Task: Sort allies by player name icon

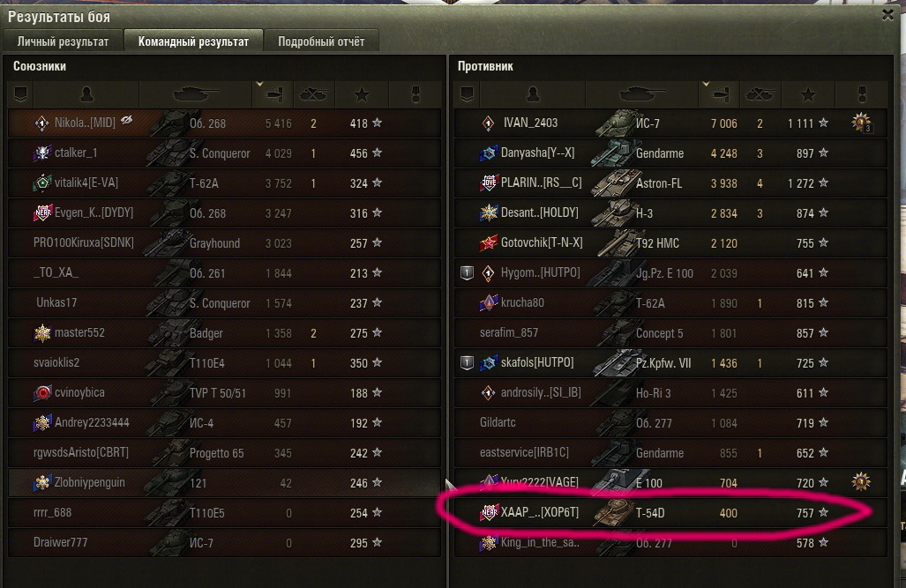Action: click(86, 94)
